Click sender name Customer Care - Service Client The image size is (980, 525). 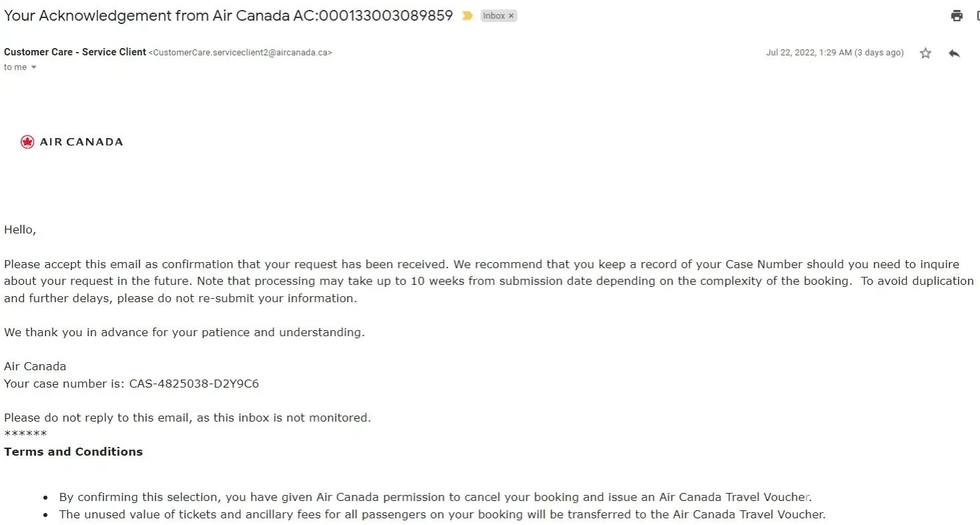pyautogui.click(x=75, y=52)
